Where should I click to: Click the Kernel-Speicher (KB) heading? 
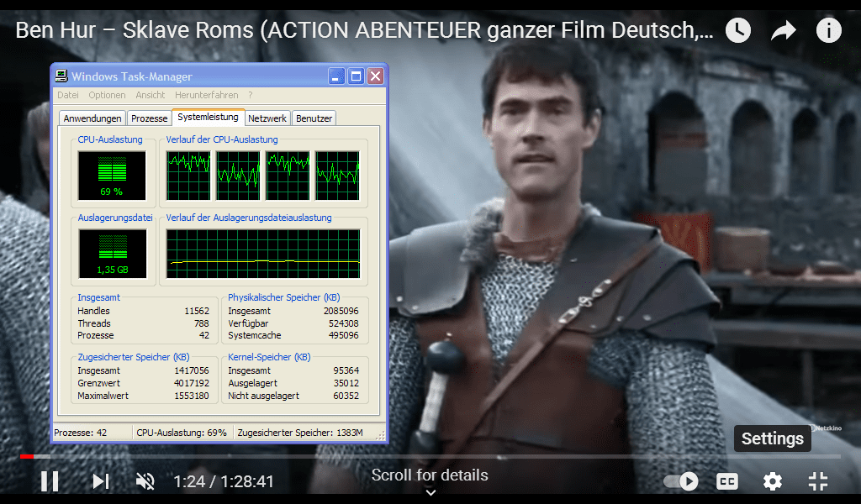coord(269,357)
